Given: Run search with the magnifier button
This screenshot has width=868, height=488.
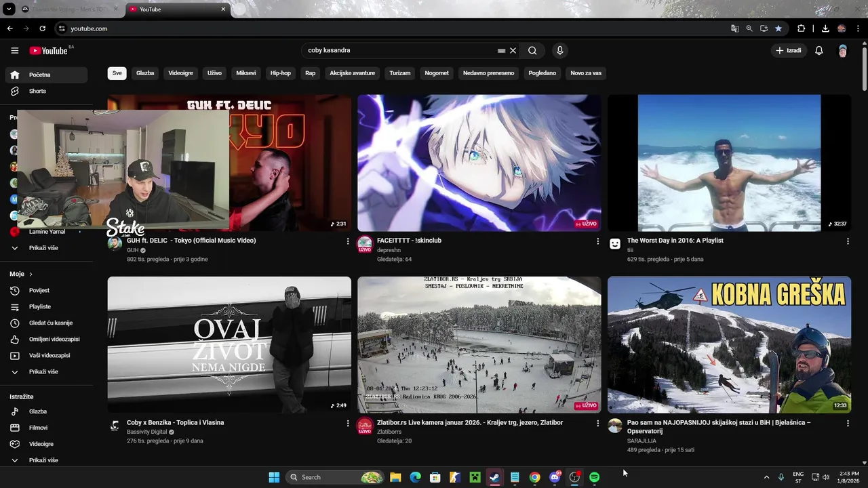Looking at the screenshot, I should pyautogui.click(x=532, y=50).
